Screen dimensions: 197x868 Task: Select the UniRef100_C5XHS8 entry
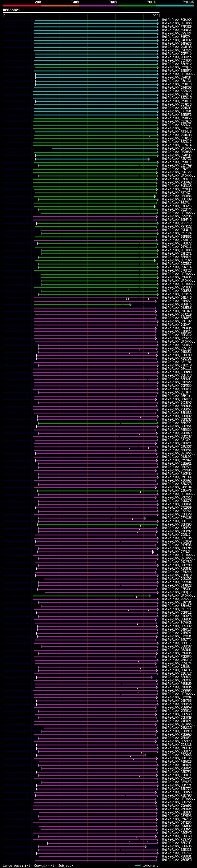pyautogui.click(x=177, y=152)
